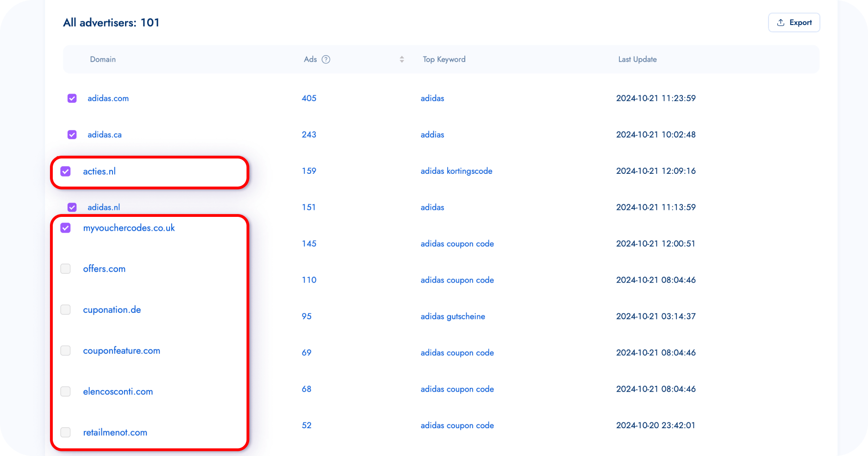Click the 405 ads count

point(309,98)
